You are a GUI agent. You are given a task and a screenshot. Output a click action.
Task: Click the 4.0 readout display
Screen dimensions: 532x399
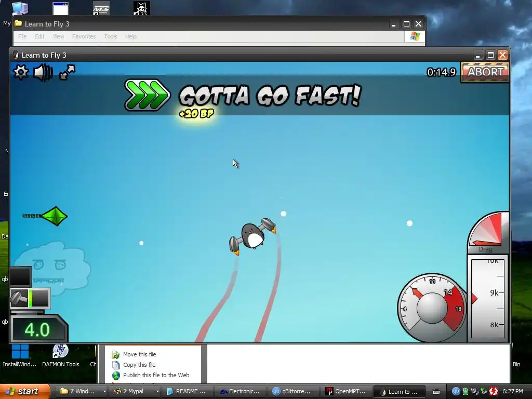click(37, 329)
